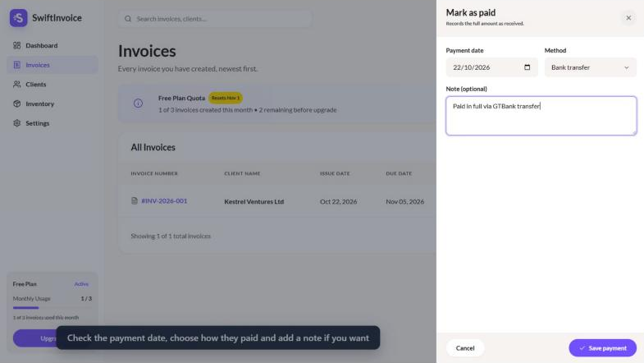Click the Issue Date column header
The image size is (644, 363).
coord(335,173)
